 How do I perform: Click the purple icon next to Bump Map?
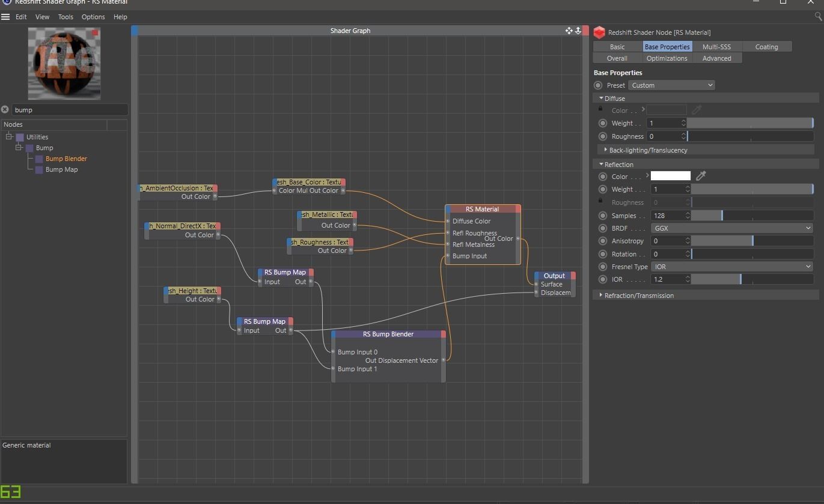pyautogui.click(x=39, y=170)
